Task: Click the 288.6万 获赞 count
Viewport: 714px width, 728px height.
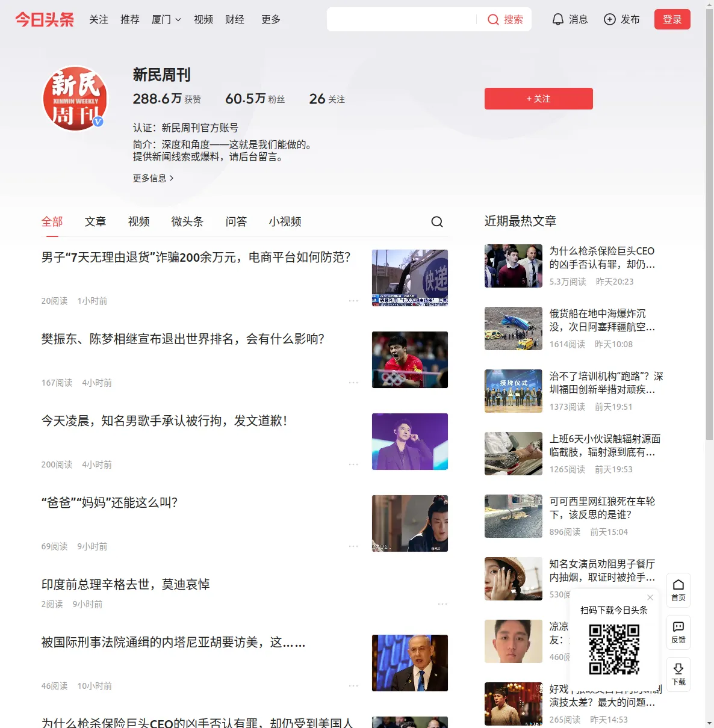Action: tap(167, 99)
